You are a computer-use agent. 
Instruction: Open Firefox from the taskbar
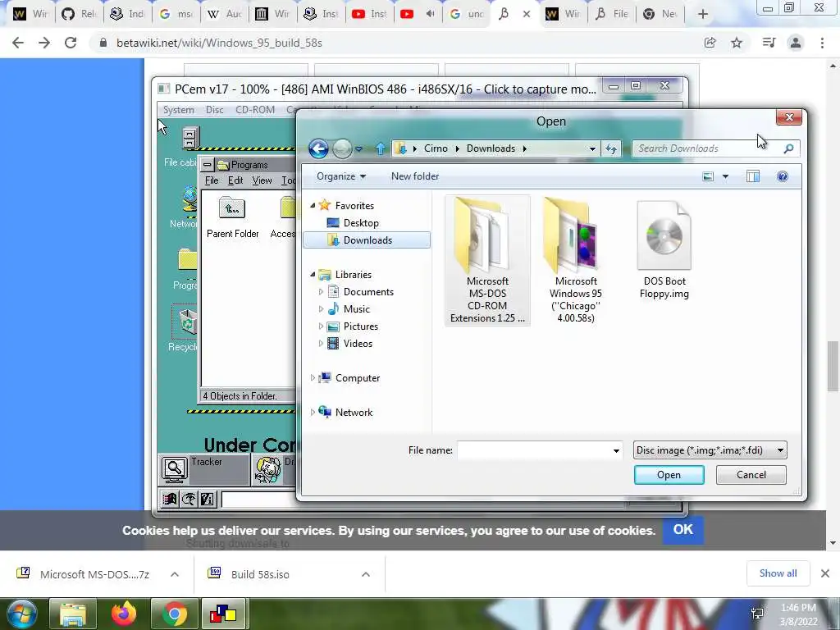pos(124,614)
